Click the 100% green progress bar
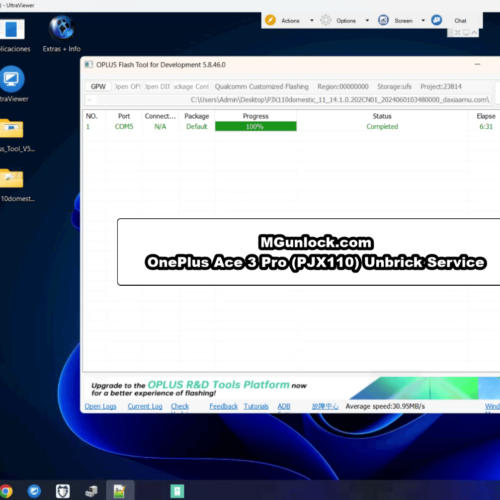This screenshot has width=500, height=500. point(256,126)
